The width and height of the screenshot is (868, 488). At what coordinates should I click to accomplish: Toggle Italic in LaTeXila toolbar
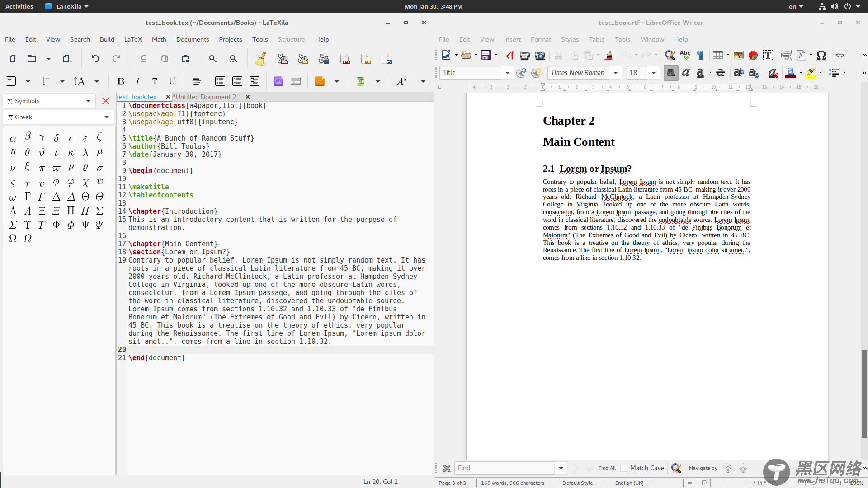137,81
